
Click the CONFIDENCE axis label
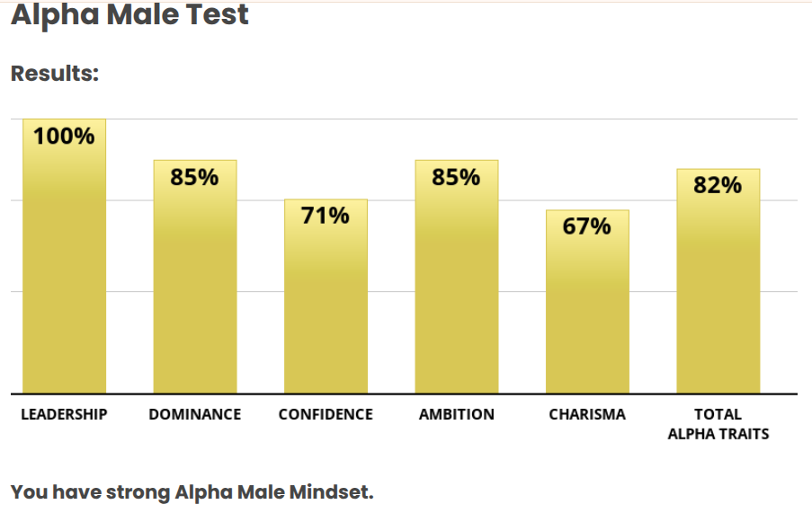326,414
